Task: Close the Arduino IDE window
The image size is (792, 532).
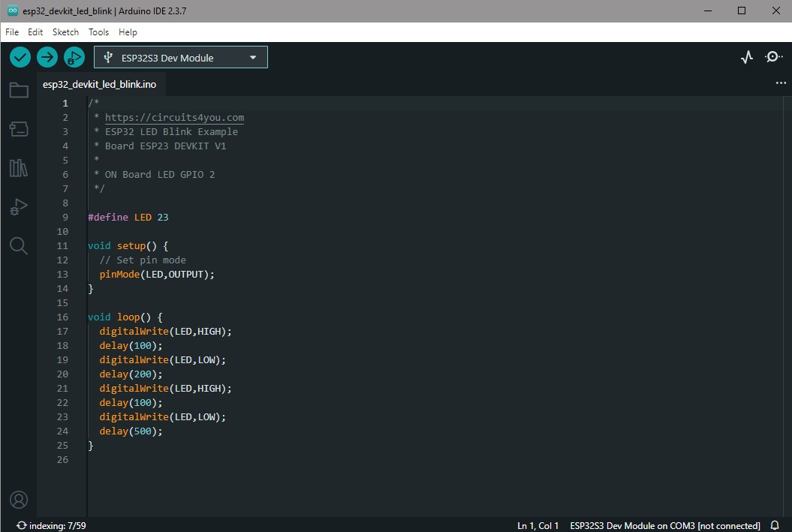Action: pos(775,11)
